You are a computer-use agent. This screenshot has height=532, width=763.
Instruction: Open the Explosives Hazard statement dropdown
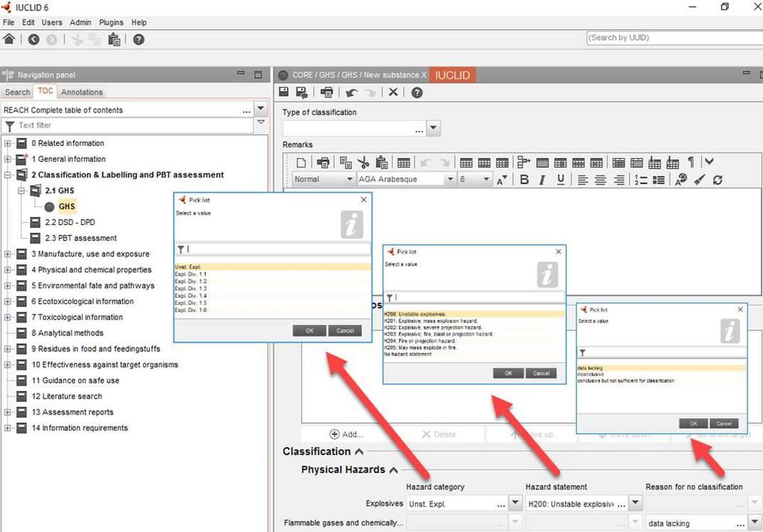[x=635, y=503]
